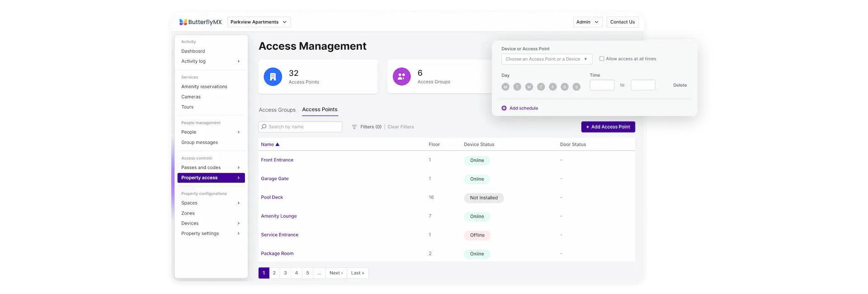This screenshot has height=294, width=868.
Task: Open the Garage Gate access point
Action: point(274,179)
